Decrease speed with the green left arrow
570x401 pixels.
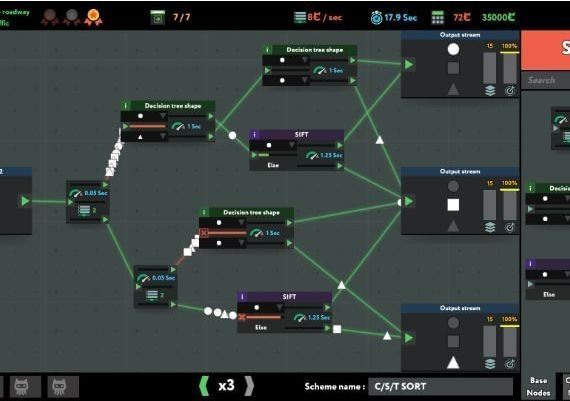coord(204,386)
